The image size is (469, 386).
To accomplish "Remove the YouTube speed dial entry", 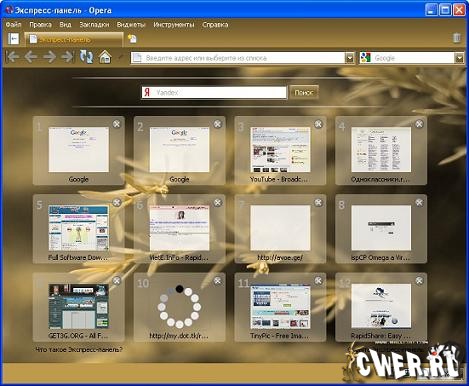I will 318,124.
